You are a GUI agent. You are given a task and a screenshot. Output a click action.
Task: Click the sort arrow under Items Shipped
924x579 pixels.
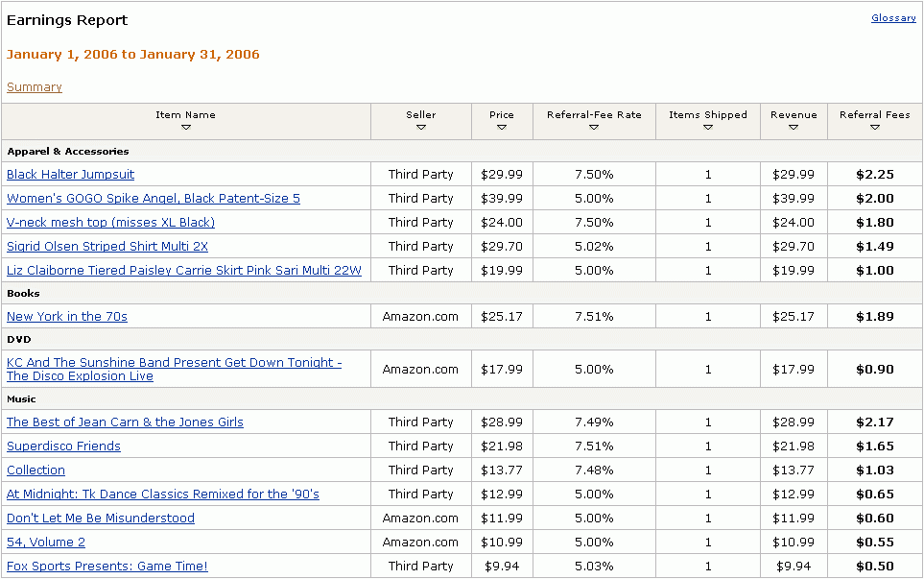(707, 126)
